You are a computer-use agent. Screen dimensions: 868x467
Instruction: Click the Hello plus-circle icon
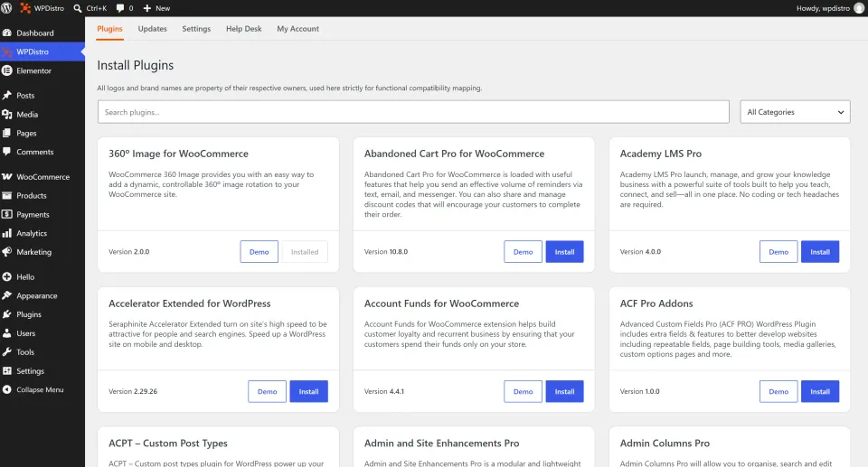pyautogui.click(x=7, y=276)
